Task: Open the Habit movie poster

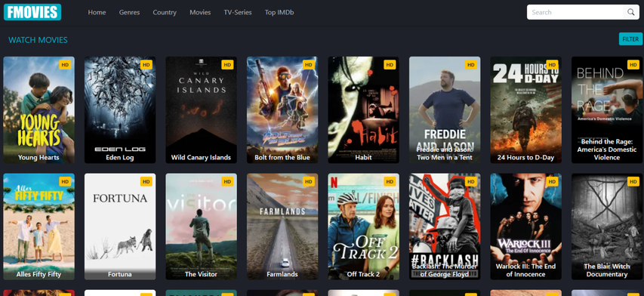Action: tap(363, 110)
